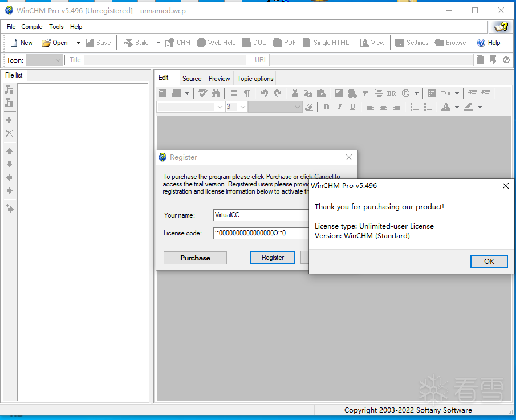Open the Icon combo box
This screenshot has width=516, height=420.
pyautogui.click(x=44, y=60)
